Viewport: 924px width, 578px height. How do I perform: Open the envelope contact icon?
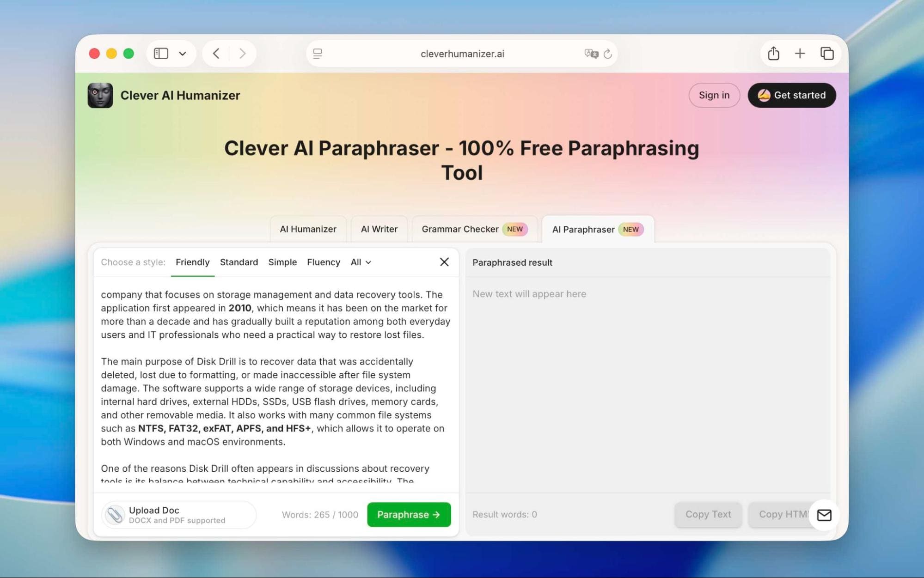click(x=824, y=515)
